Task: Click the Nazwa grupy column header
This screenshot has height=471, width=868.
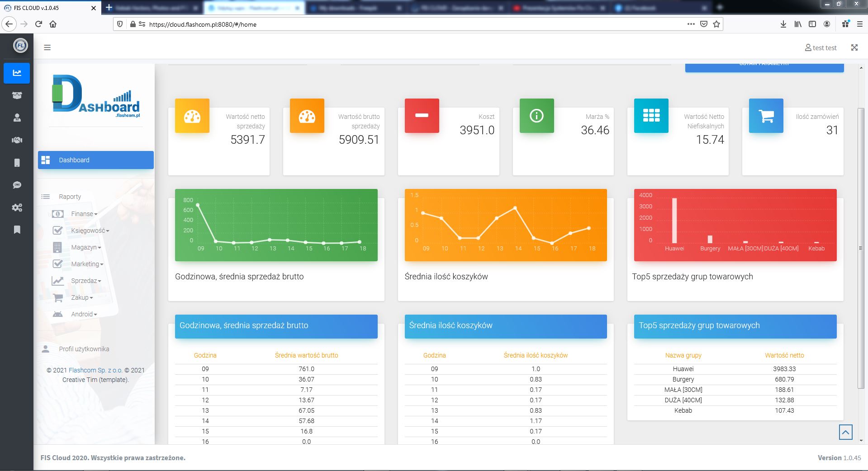Action: tap(683, 355)
